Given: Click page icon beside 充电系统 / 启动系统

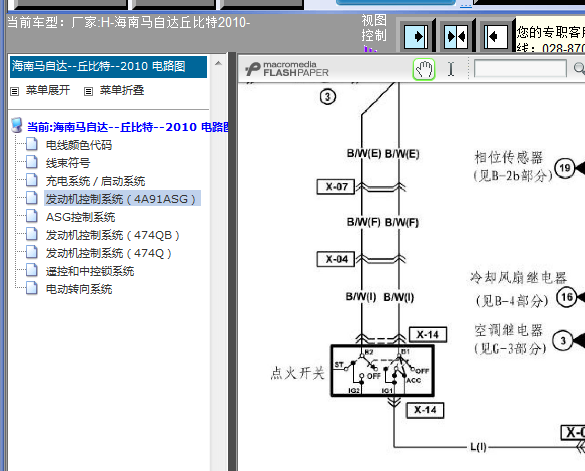Looking at the screenshot, I should tap(32, 180).
